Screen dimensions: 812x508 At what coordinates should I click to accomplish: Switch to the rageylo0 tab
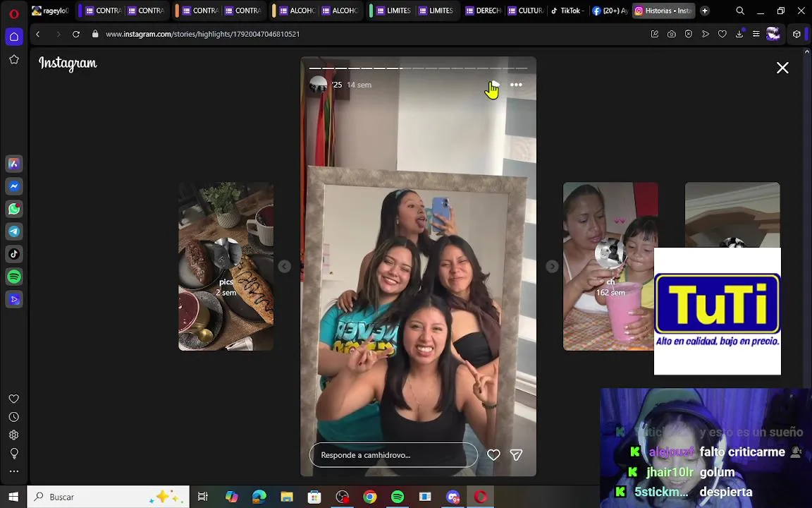50,11
